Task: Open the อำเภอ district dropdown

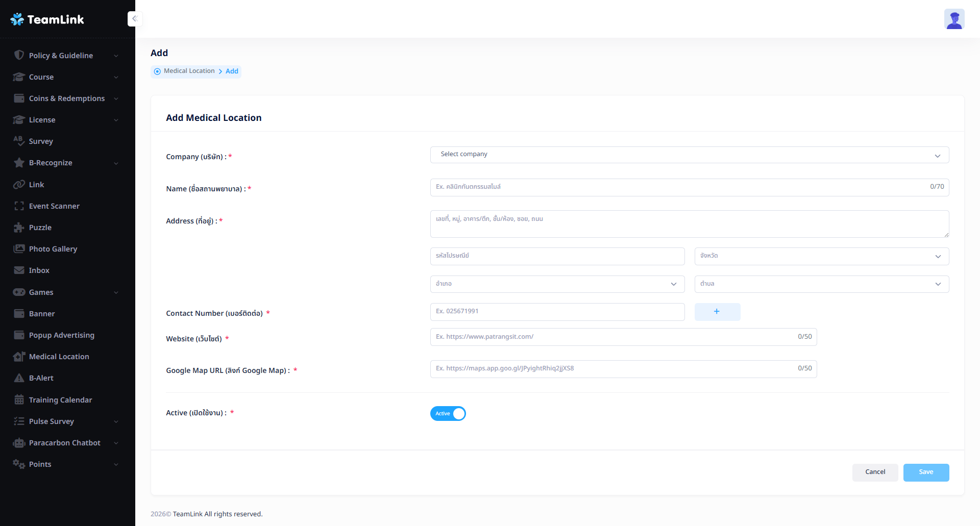Action: click(x=557, y=284)
